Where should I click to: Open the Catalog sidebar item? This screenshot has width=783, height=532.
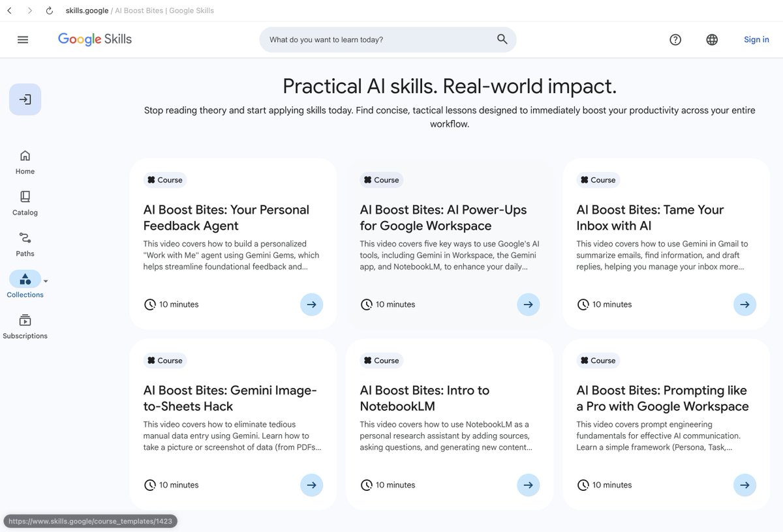[x=25, y=203]
